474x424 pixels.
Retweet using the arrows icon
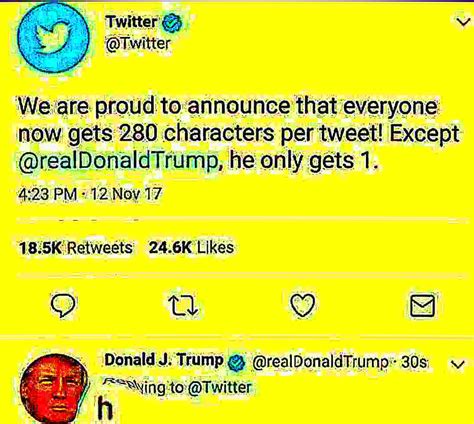[x=183, y=306]
